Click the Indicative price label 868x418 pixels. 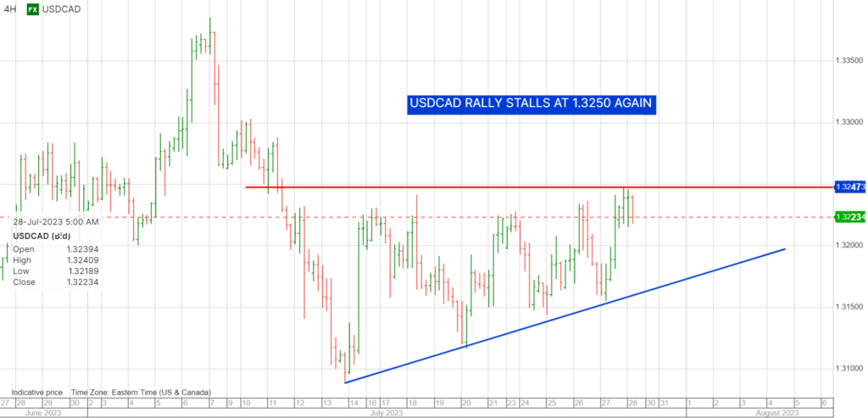point(37,393)
